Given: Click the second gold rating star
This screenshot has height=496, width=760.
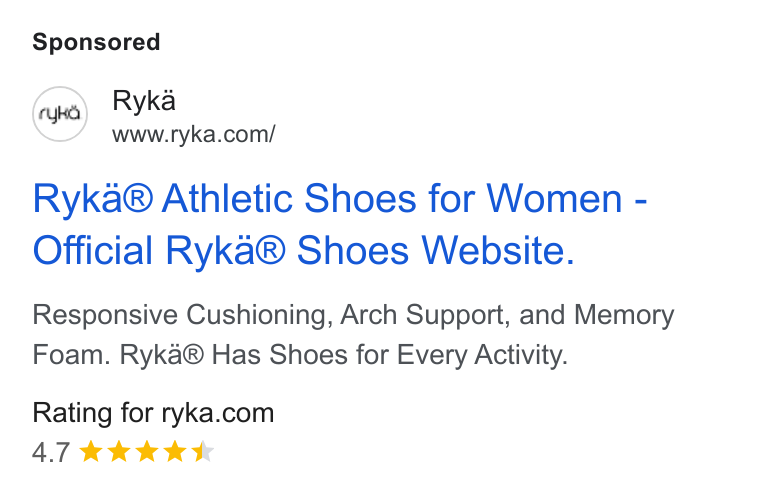Looking at the screenshot, I should coord(119,451).
